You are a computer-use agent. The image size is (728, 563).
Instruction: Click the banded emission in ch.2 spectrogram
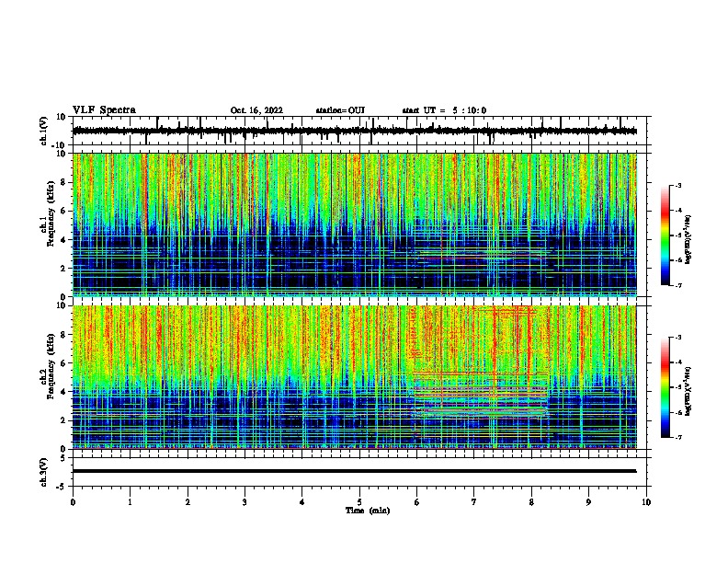(x=481, y=395)
